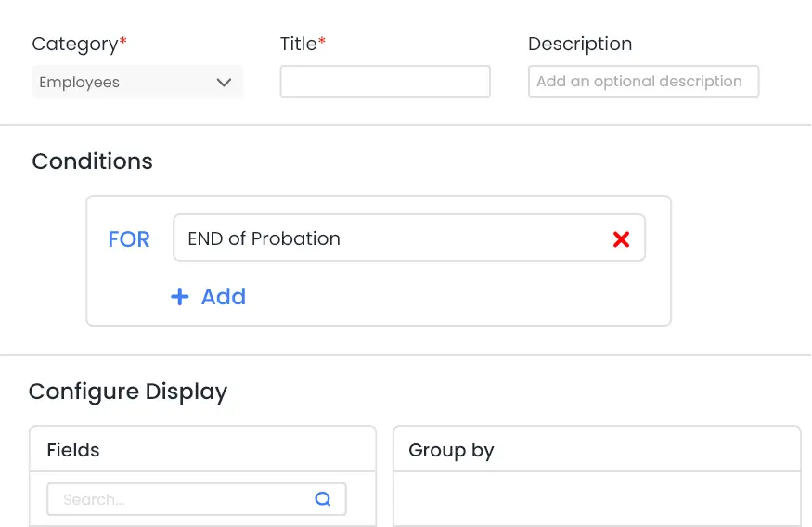812x527 pixels.
Task: Click the Description field label
Action: (x=580, y=44)
